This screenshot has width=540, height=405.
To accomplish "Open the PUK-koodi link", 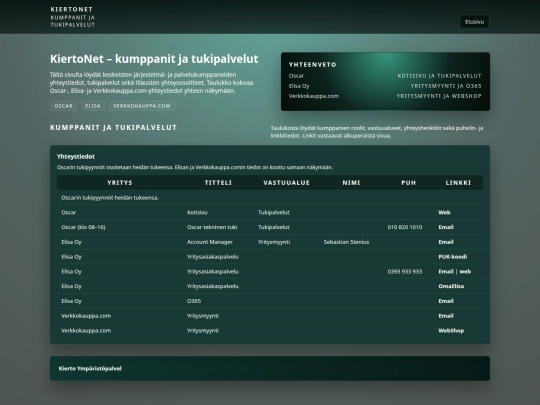I will coord(453,257).
